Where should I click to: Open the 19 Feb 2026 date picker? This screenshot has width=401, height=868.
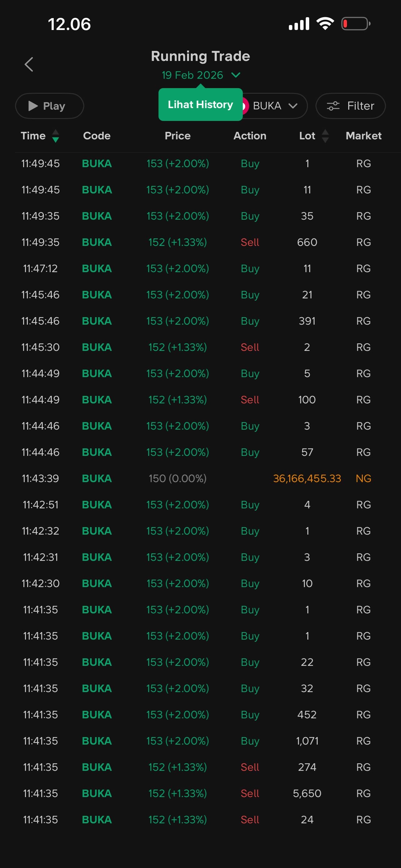coord(201,75)
